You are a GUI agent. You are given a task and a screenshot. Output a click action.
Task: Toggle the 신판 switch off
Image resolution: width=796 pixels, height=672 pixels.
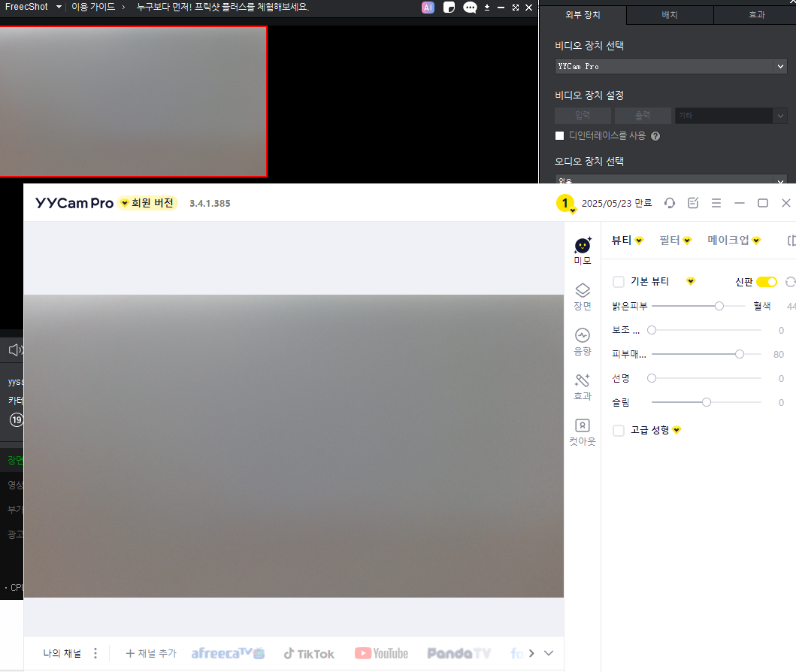(x=767, y=282)
